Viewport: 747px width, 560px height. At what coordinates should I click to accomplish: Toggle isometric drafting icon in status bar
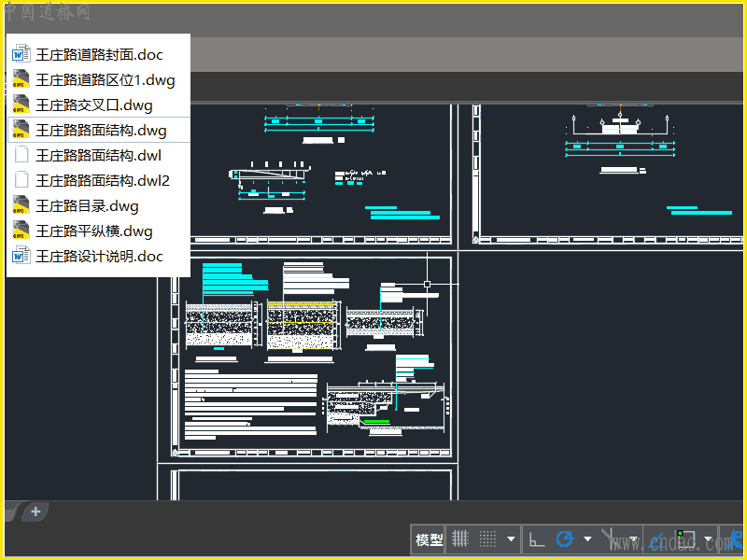click(x=611, y=539)
